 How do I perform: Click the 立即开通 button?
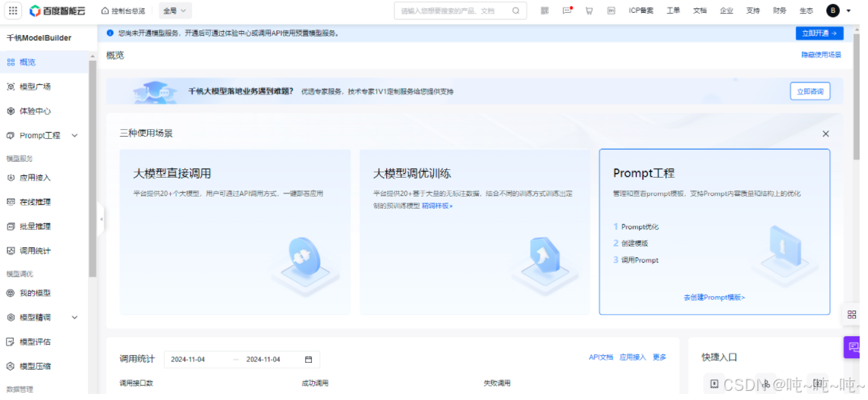pos(819,33)
